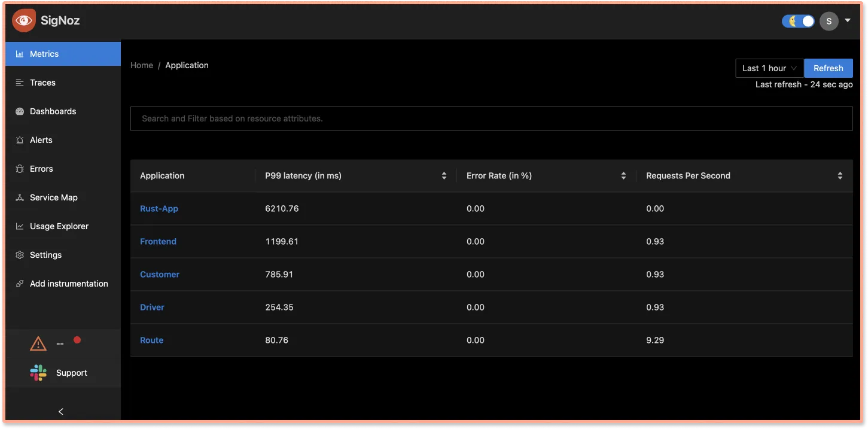Sort by Requests Per Second column
The width and height of the screenshot is (868, 429).
pos(840,176)
